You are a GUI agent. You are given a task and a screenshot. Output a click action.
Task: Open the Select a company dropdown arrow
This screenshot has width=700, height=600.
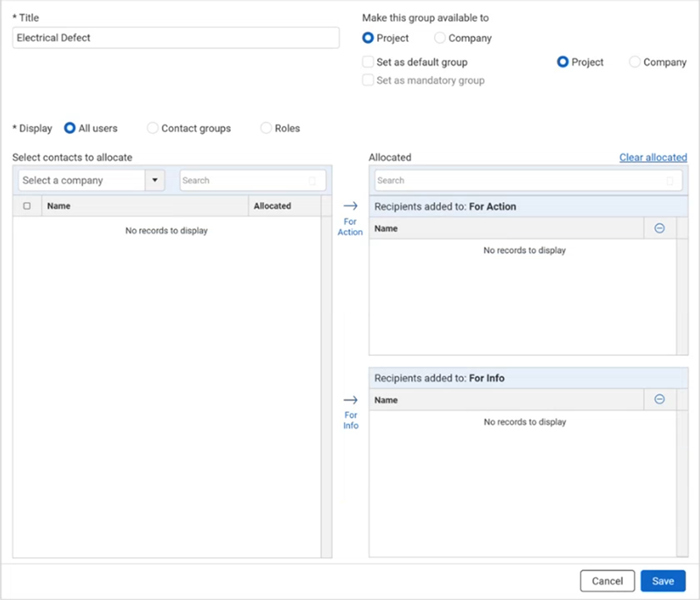pyautogui.click(x=155, y=180)
